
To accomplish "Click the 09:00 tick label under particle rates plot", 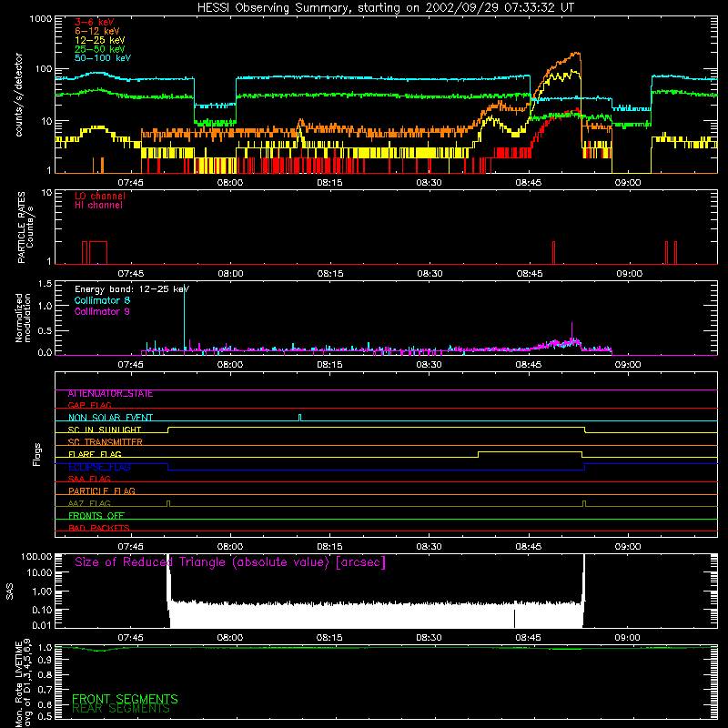I will pyautogui.click(x=629, y=274).
